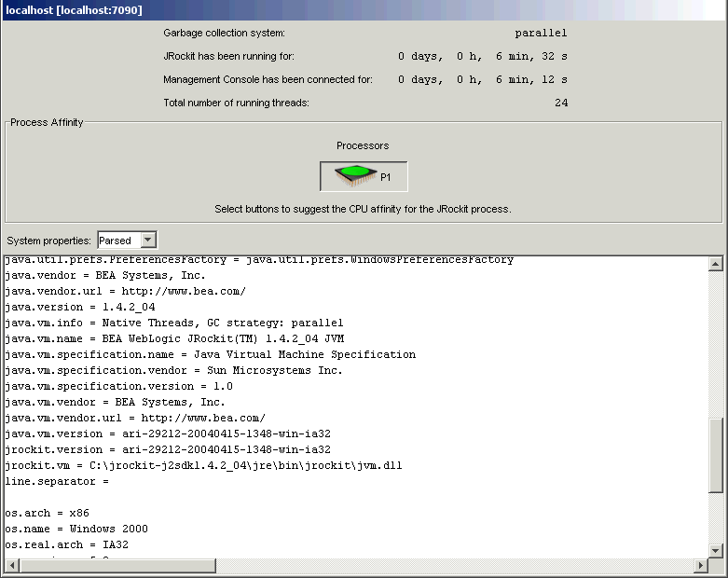The width and height of the screenshot is (728, 578).
Task: Click 'Total number of running threads:' label
Action: point(237,103)
